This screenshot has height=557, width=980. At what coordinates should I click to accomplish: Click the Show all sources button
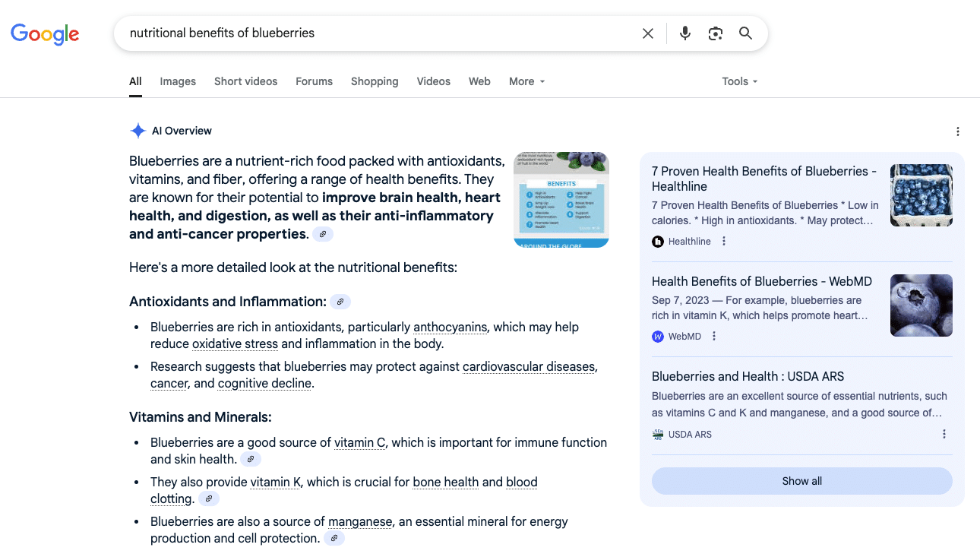[x=802, y=481]
